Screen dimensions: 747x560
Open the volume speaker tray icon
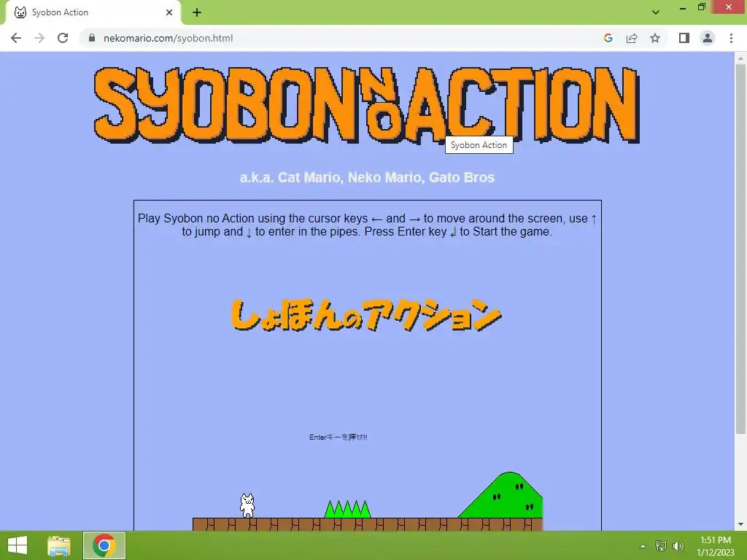click(x=678, y=545)
